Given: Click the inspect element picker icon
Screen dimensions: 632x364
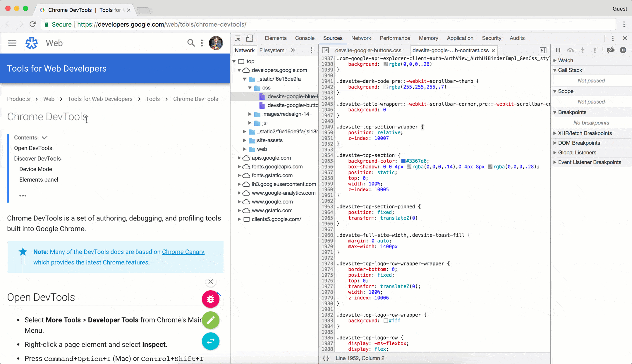Looking at the screenshot, I should coord(238,38).
